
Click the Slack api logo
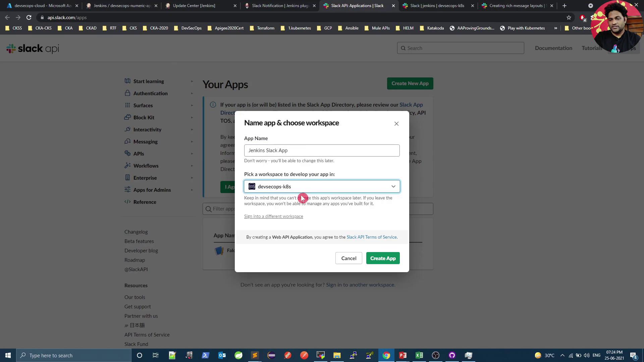[33, 49]
